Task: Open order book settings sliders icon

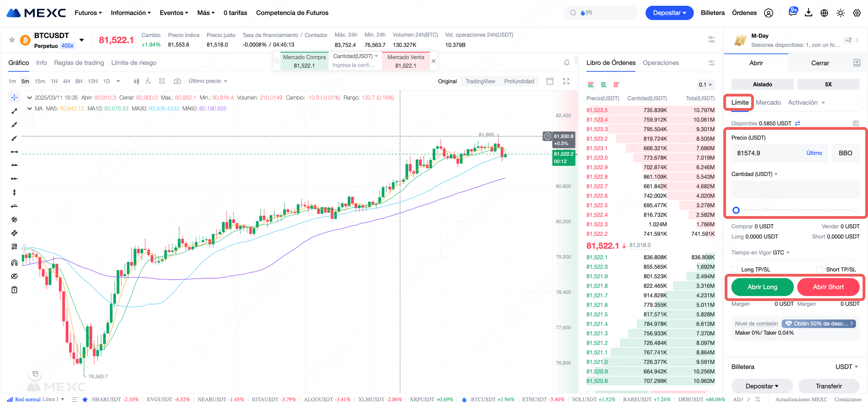Action: (711, 63)
